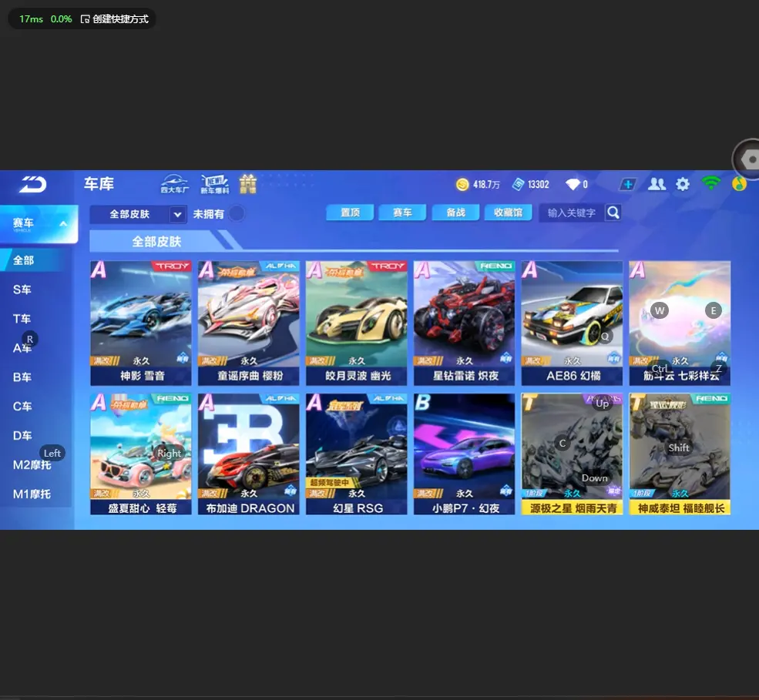The image size is (759, 700).
Task: Select the 全部 category tab
Action: tap(32, 260)
